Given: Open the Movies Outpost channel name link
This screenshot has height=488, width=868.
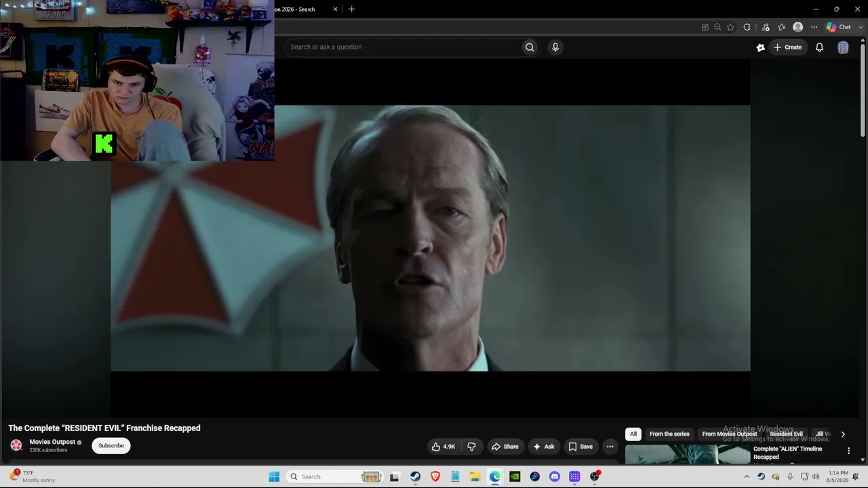Looking at the screenshot, I should pos(52,442).
